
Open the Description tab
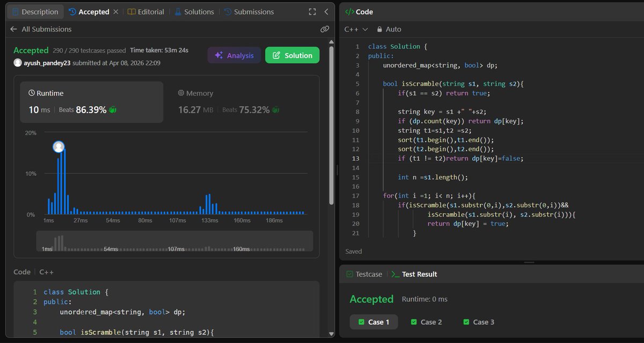[x=35, y=12]
